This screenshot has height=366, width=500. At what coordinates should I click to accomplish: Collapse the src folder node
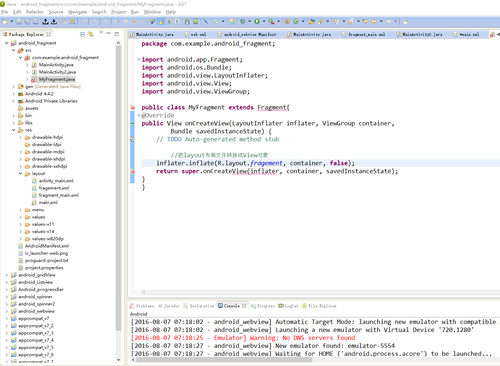[x=14, y=50]
